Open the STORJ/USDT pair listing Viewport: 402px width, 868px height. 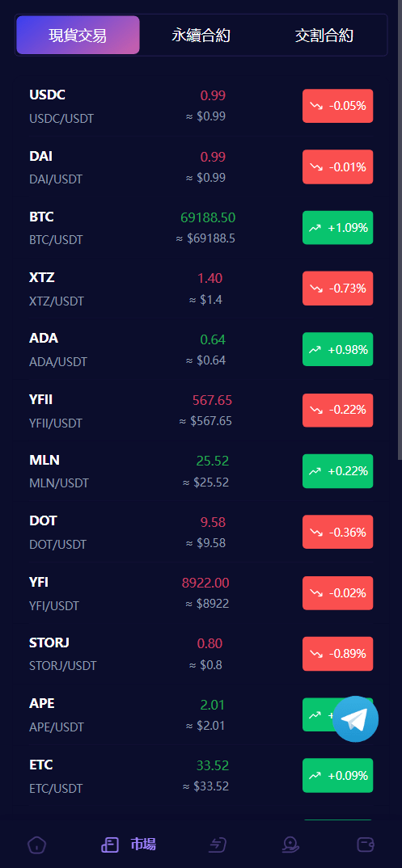pos(201,654)
